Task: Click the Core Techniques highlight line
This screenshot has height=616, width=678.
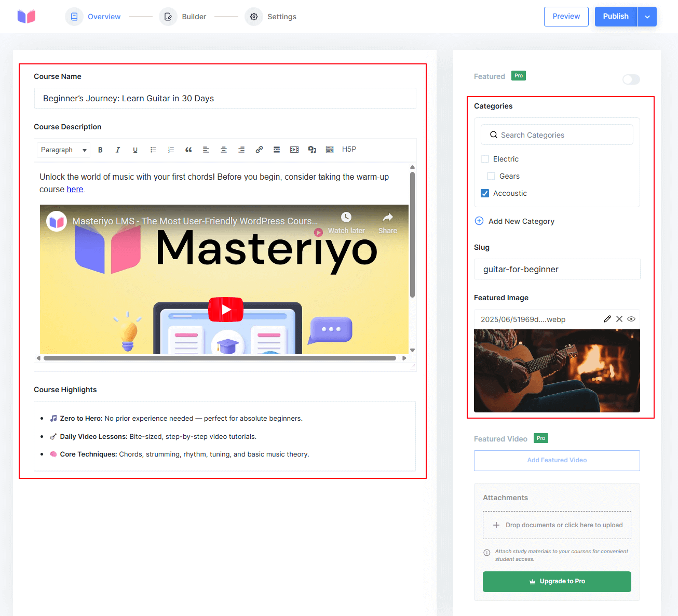Action: click(x=179, y=454)
